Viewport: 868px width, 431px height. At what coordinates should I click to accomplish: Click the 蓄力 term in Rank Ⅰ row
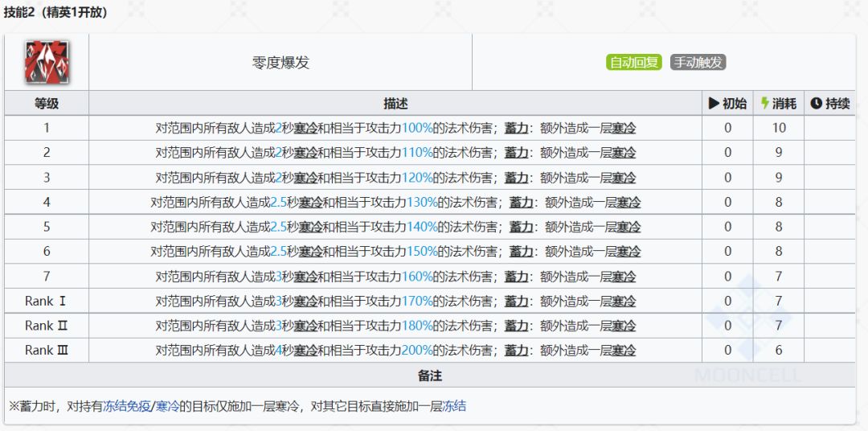coord(516,302)
